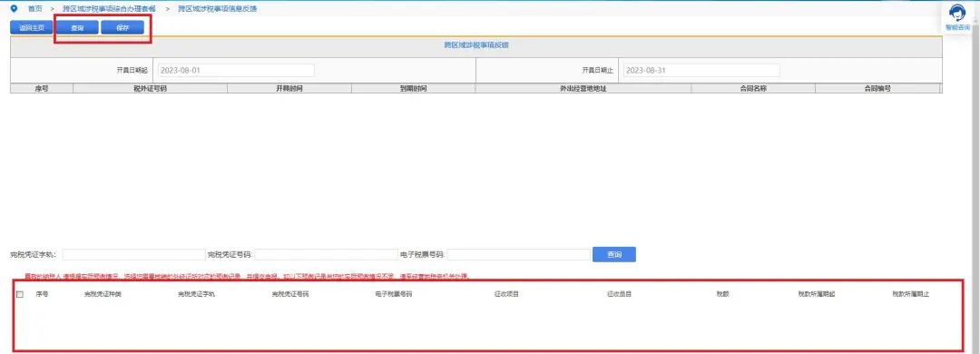
Task: Click the 外出经营地地址 column header
Action: pyautogui.click(x=583, y=89)
